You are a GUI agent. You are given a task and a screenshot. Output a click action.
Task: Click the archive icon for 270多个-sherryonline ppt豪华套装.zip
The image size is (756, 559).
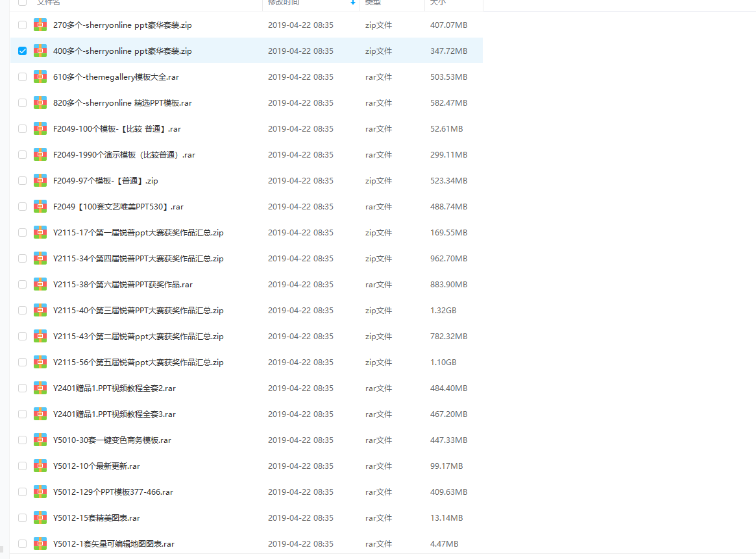[40, 25]
